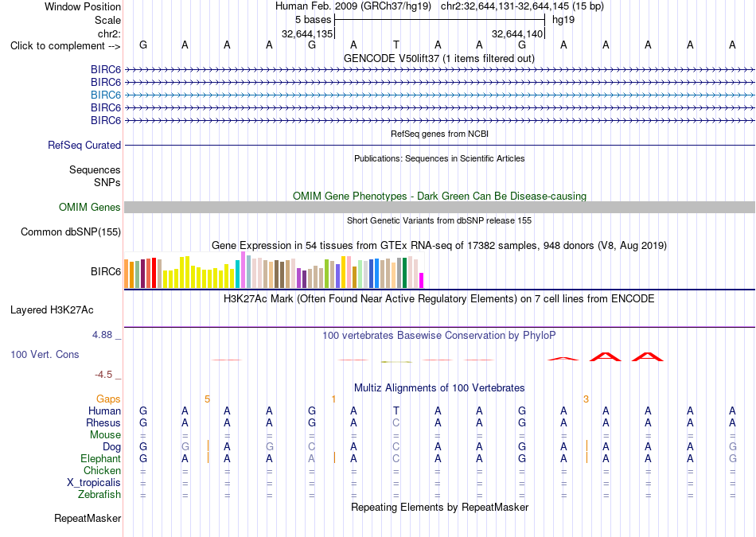Select the Elephant species label
Screen dimensions: 756x537
(100, 458)
